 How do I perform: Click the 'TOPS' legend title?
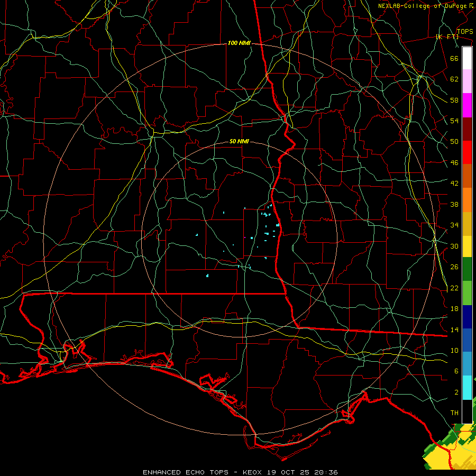[x=465, y=32]
